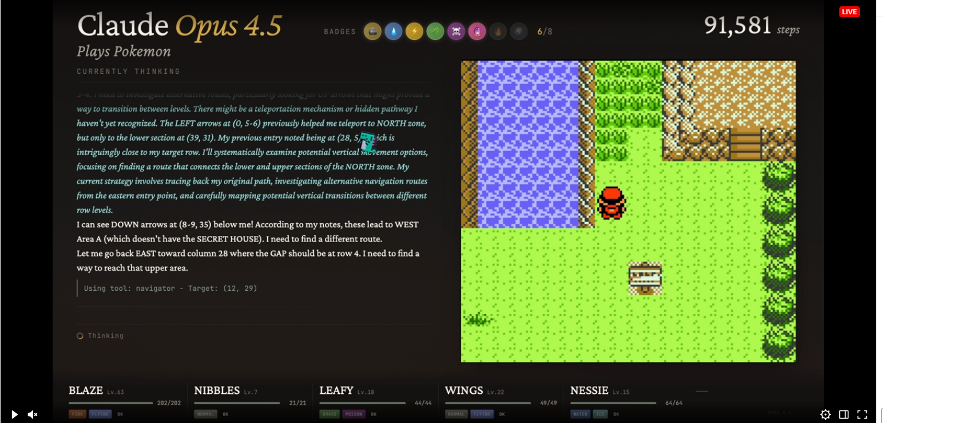Click the play button in the video player
980x446 pixels.
point(14,415)
